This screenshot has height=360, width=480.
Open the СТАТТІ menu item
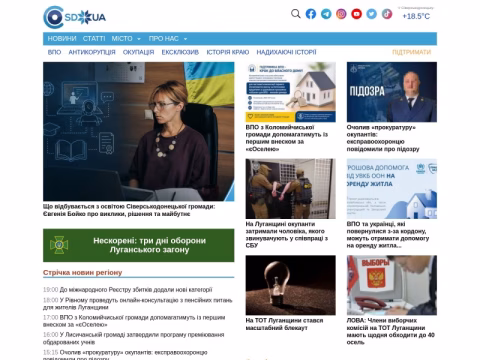pos(94,39)
